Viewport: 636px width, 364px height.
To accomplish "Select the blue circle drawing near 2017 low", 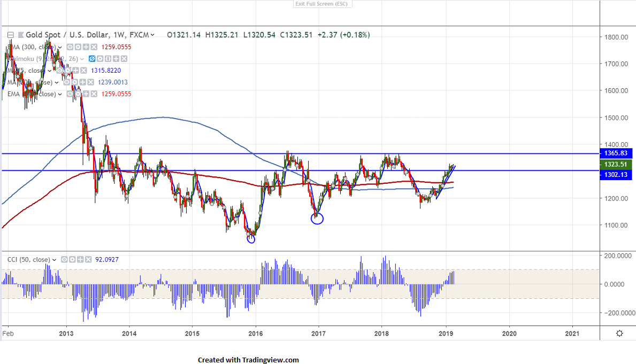I will point(317,219).
